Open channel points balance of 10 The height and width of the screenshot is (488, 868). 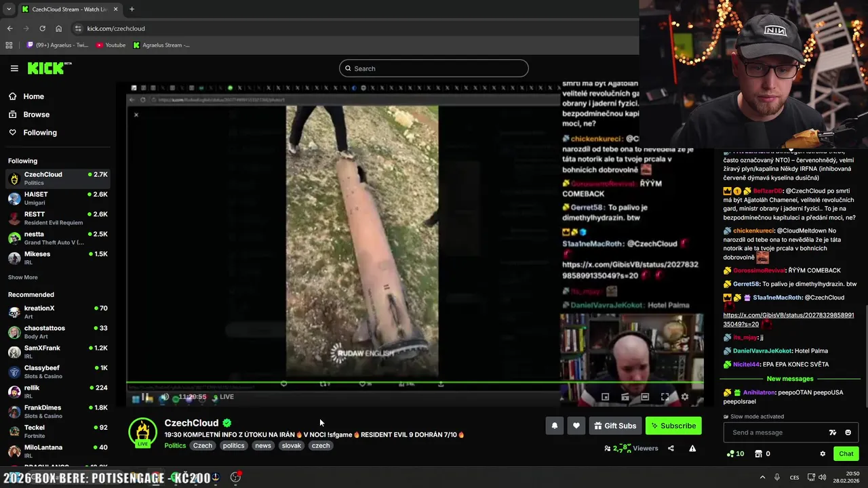coord(736,453)
